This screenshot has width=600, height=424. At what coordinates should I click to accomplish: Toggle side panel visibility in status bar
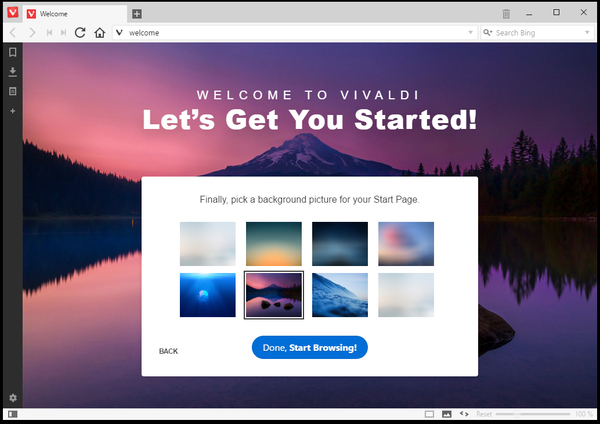[13, 414]
